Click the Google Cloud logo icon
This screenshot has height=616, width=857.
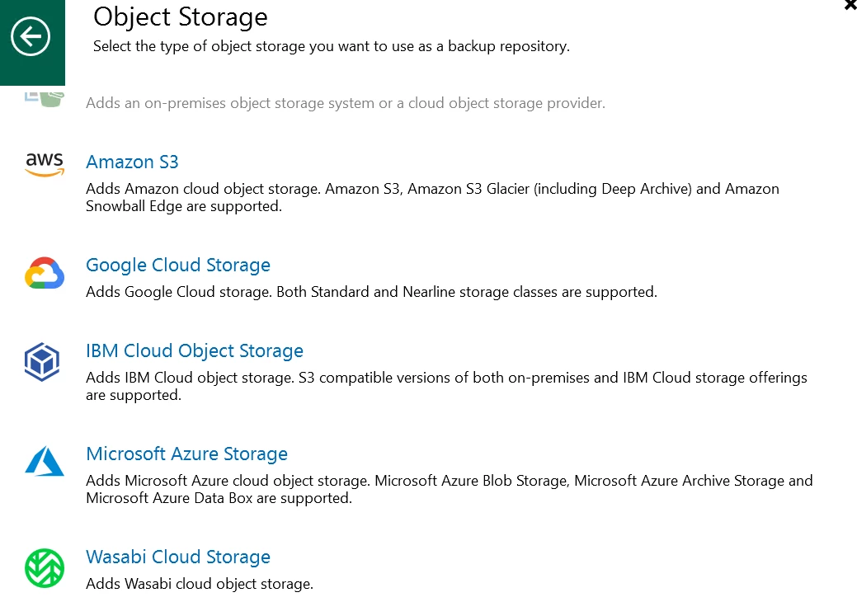click(x=45, y=274)
